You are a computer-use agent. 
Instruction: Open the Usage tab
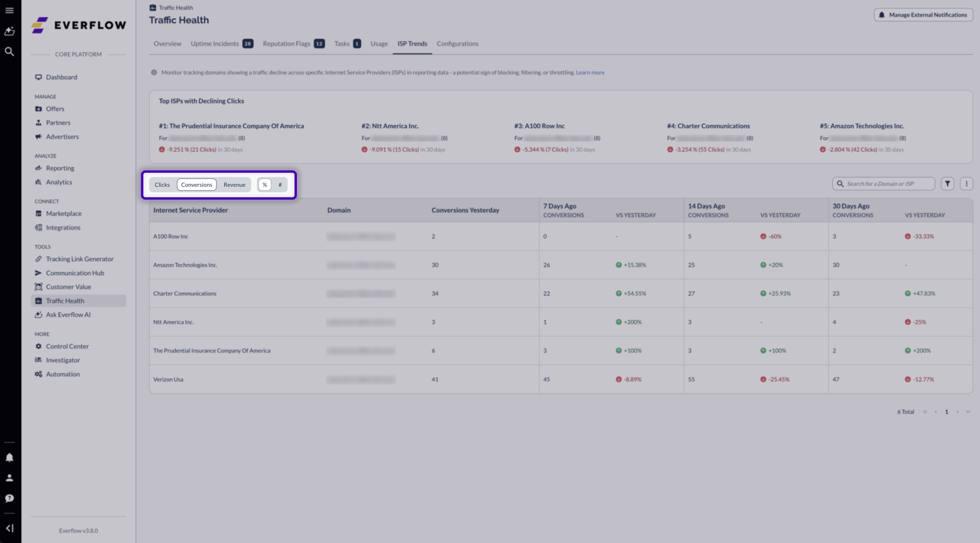pos(379,44)
